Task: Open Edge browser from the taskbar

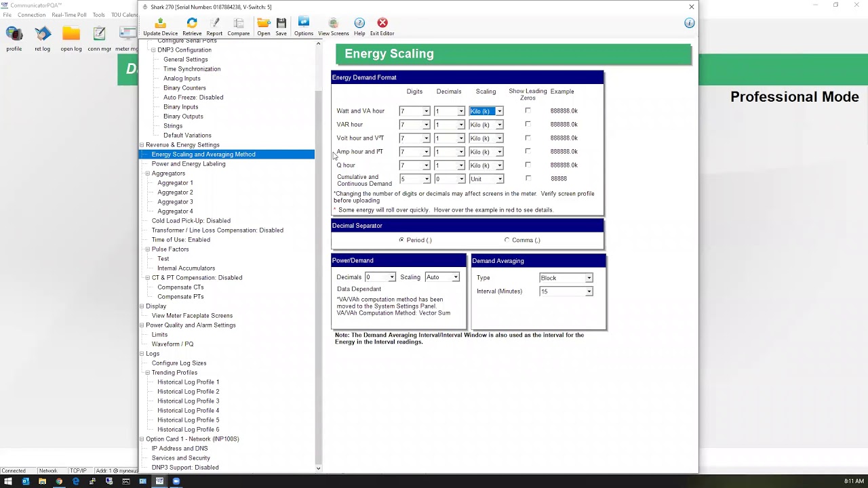Action: coord(76,481)
